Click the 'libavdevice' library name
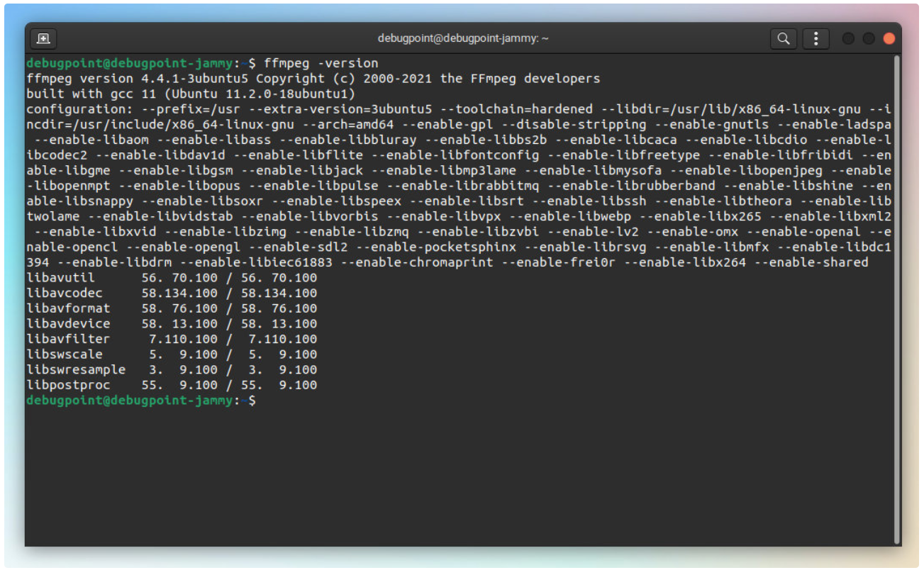Screen dimensions: 924x575 (68, 324)
